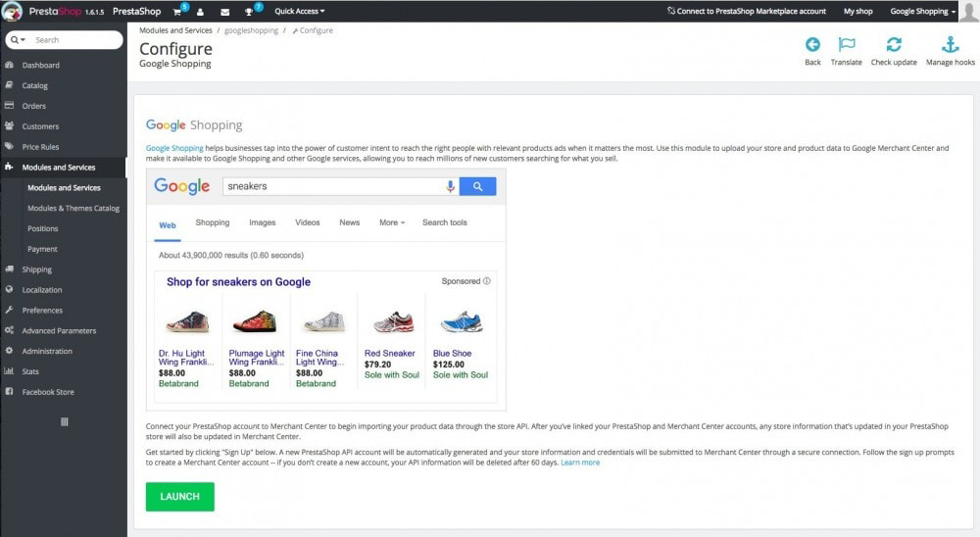The width and height of the screenshot is (980, 537).
Task: Click the Check update refresh icon
Action: point(894,44)
